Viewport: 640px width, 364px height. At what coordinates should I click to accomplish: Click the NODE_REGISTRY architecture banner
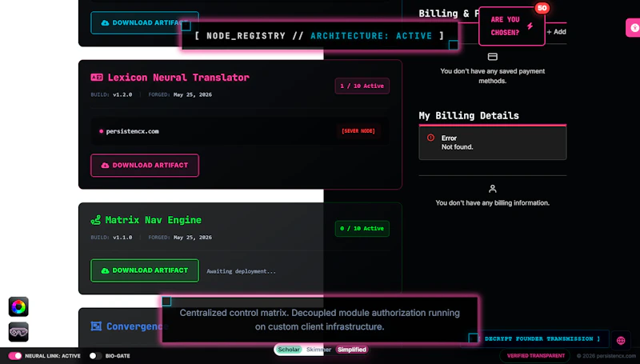point(319,36)
